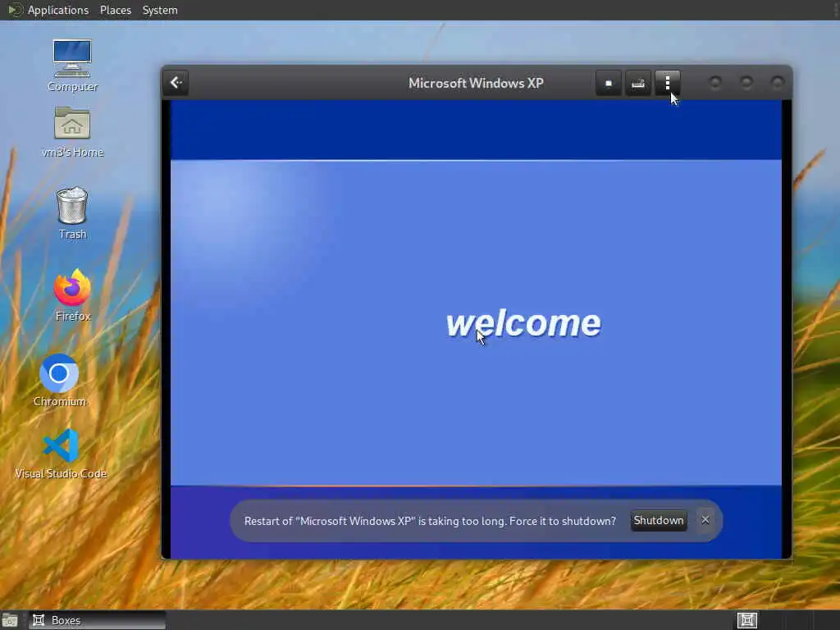Select the Chromium desktop icon

point(59,381)
